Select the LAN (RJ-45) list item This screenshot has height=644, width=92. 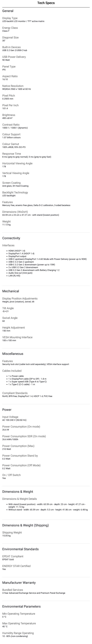(x=14, y=275)
